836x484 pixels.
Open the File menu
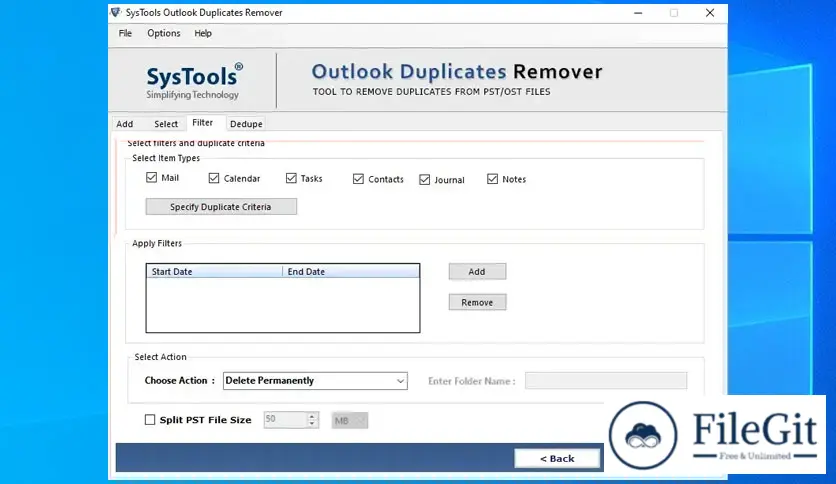(x=125, y=33)
